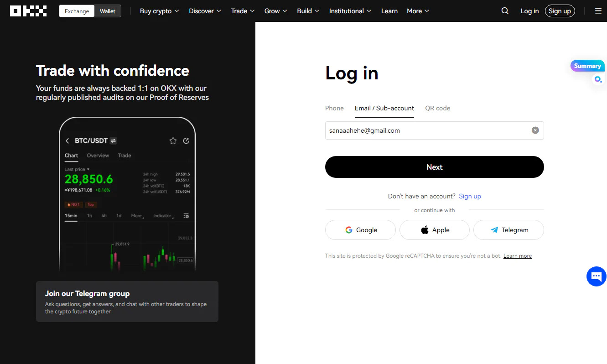The width and height of the screenshot is (607, 364).
Task: Click Log in in the top bar
Action: tap(529, 11)
